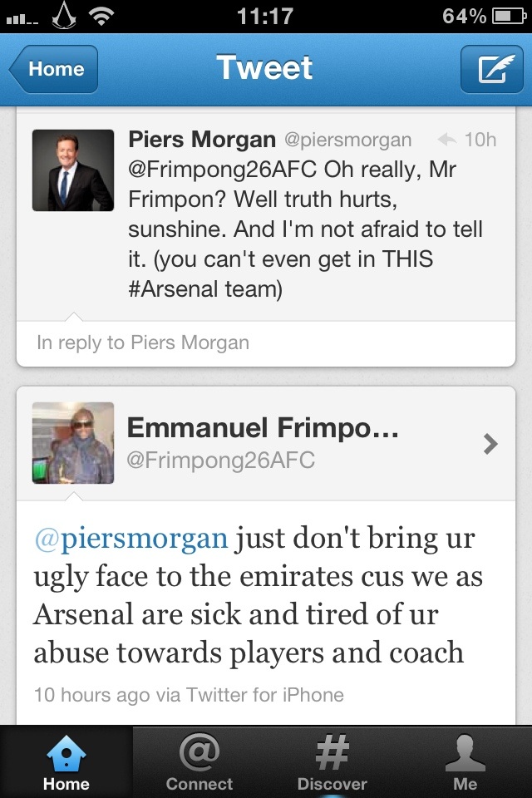
Task: Go back using the Home button
Action: coord(55,69)
